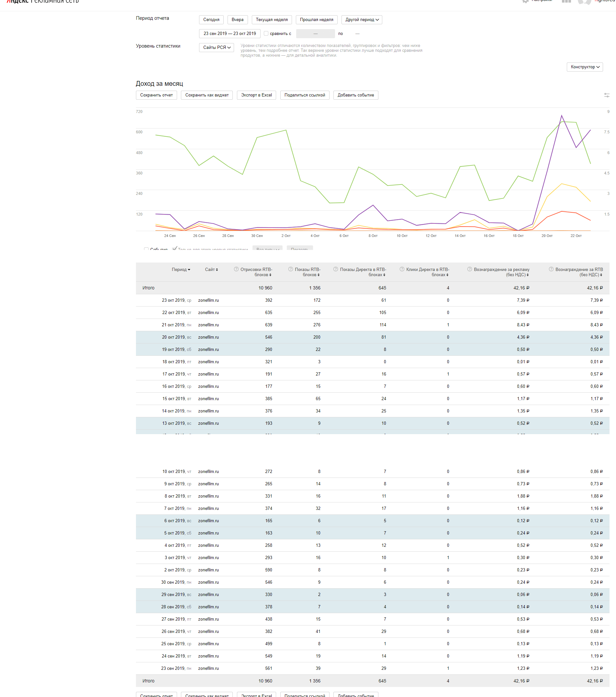Click help icon beside Вознаграждение за рекламу
Viewport: 616px width, 697px height.
point(469,269)
